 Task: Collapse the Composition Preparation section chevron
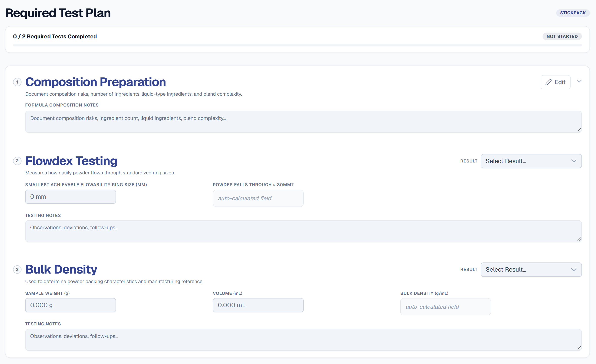[579, 81]
